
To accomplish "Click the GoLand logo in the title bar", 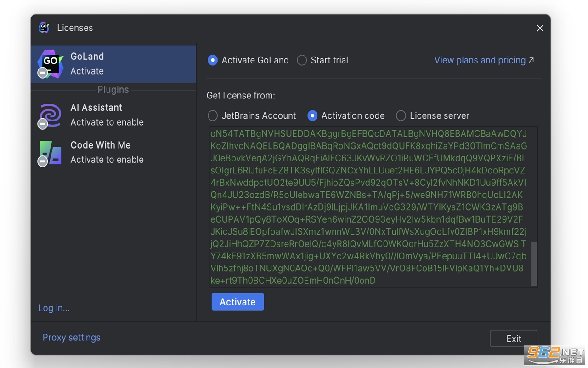I will pyautogui.click(x=44, y=28).
